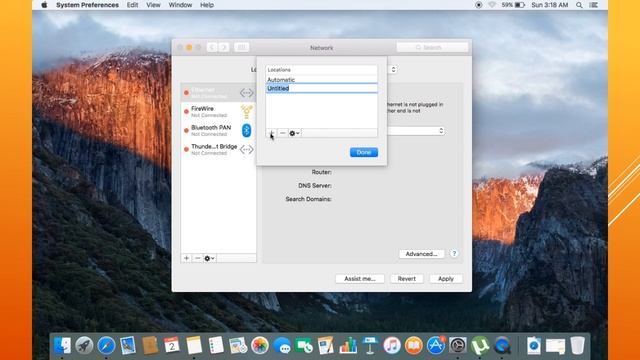This screenshot has width=640, height=360.
Task: Add network service with sidebar plus button
Action: tap(187, 258)
